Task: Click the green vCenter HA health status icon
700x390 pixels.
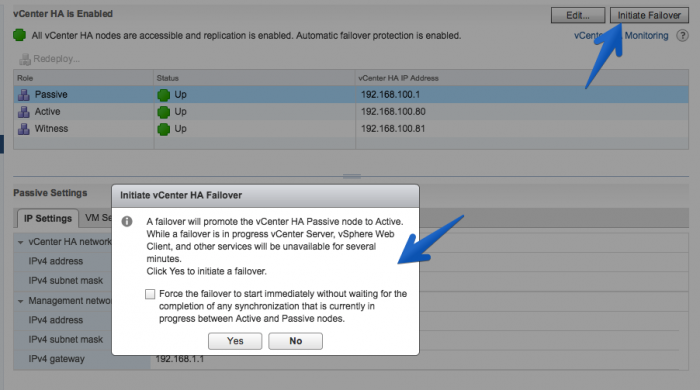Action: (x=19, y=35)
